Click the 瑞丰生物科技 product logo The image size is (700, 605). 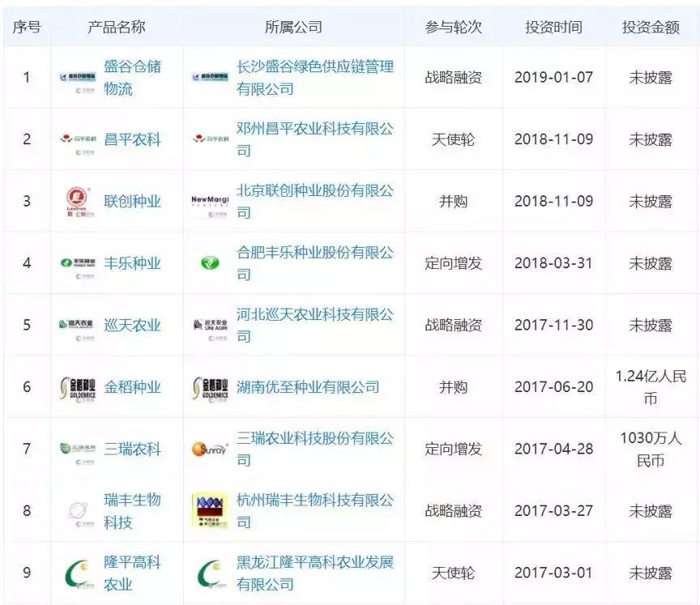(77, 510)
